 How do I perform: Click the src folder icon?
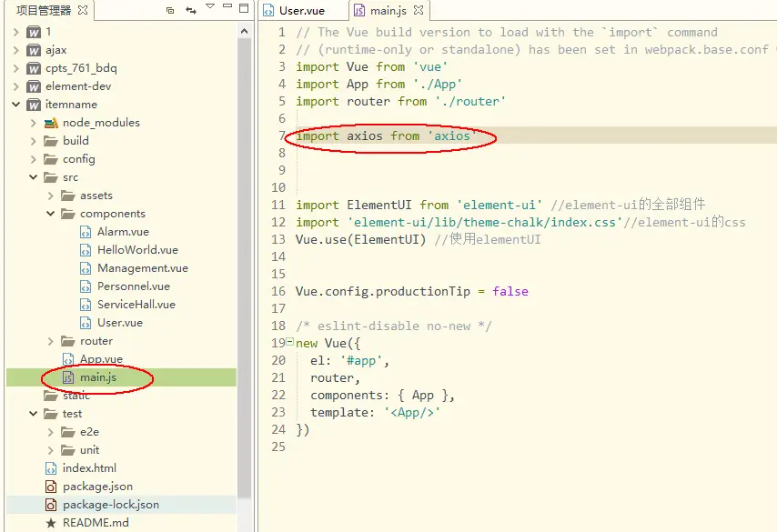[x=51, y=177]
